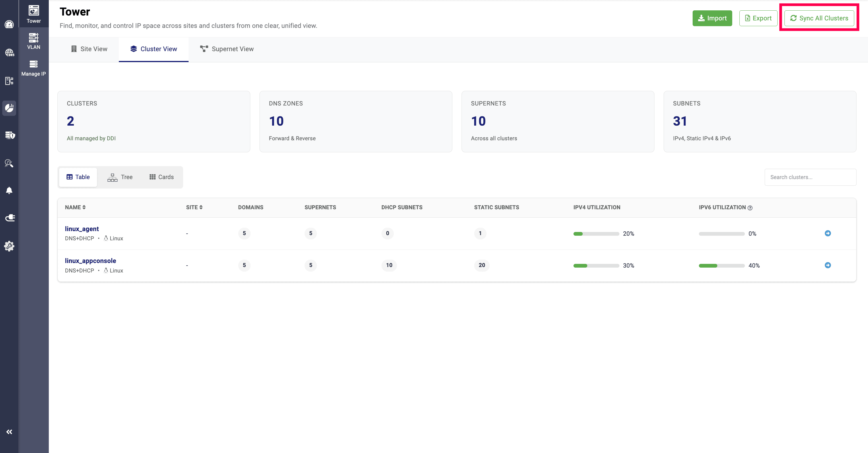Open the Supernet View tab

tap(227, 49)
